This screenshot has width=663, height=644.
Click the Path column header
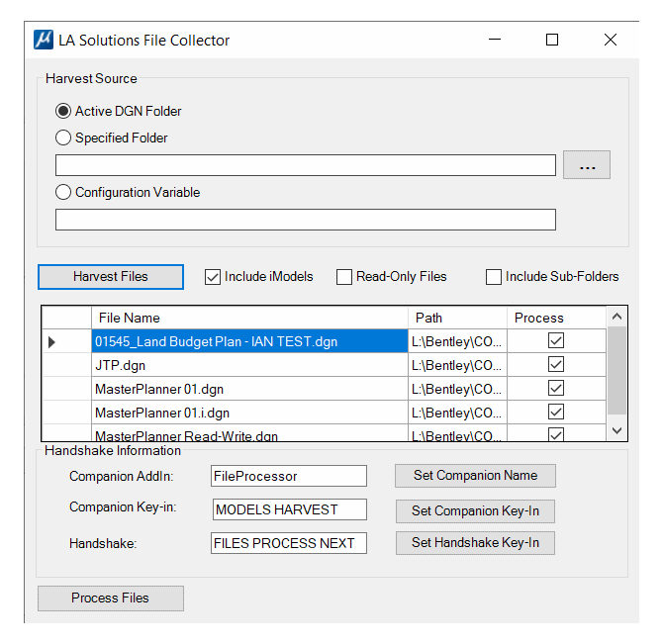point(457,318)
